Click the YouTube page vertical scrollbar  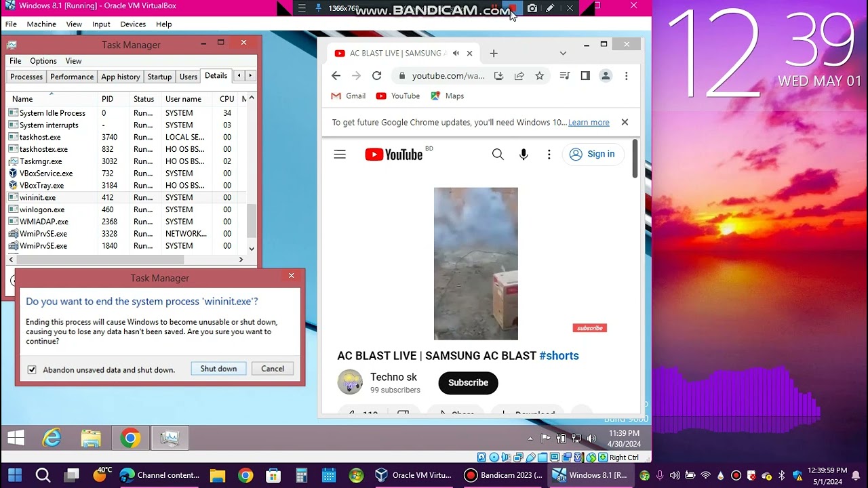(635, 159)
